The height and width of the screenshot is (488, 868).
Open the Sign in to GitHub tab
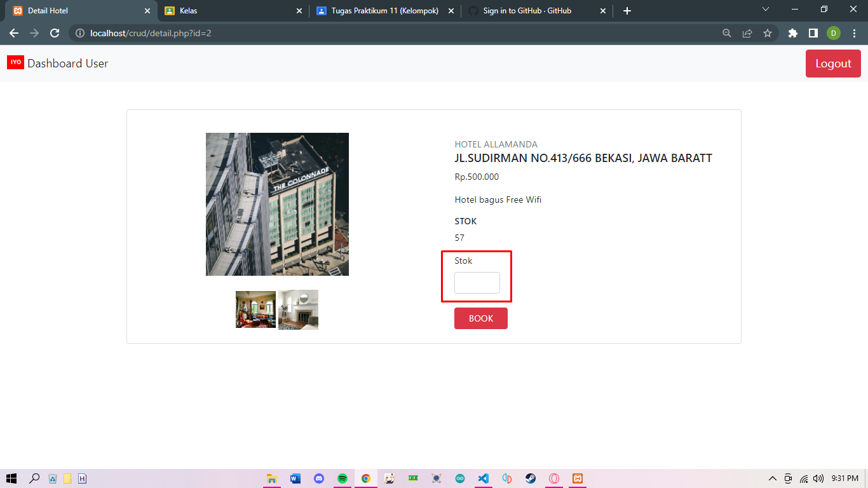[x=527, y=11]
